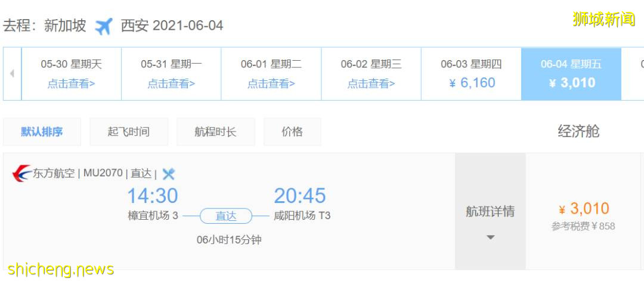Click flight number MU2070
This screenshot has height=281, width=644.
[103, 173]
